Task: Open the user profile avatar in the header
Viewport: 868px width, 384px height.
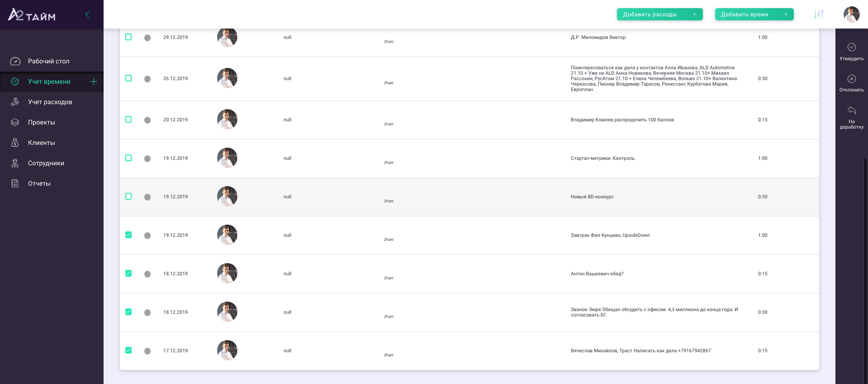Action: tap(851, 14)
